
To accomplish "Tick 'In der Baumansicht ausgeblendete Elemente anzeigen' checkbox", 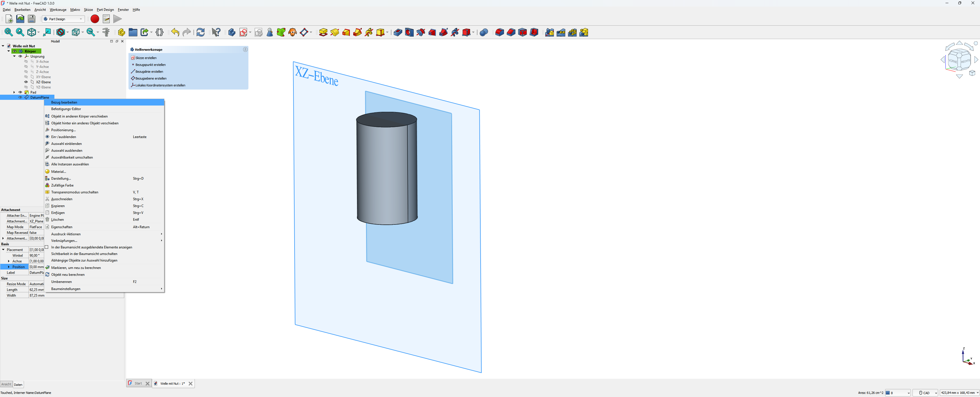I will point(47,247).
